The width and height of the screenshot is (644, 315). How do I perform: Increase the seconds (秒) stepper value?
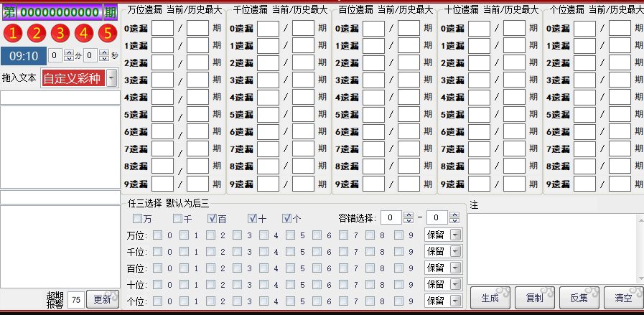pyautogui.click(x=105, y=52)
